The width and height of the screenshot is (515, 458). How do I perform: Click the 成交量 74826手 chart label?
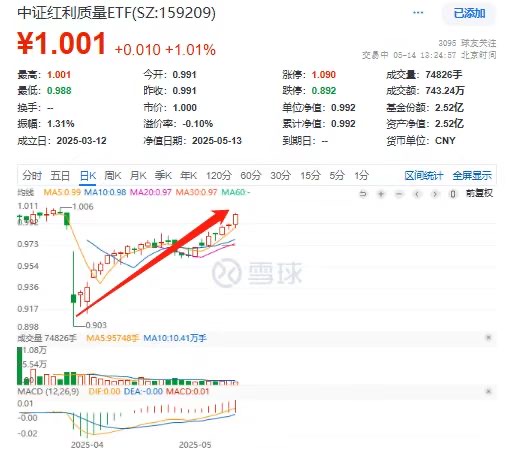[47, 338]
